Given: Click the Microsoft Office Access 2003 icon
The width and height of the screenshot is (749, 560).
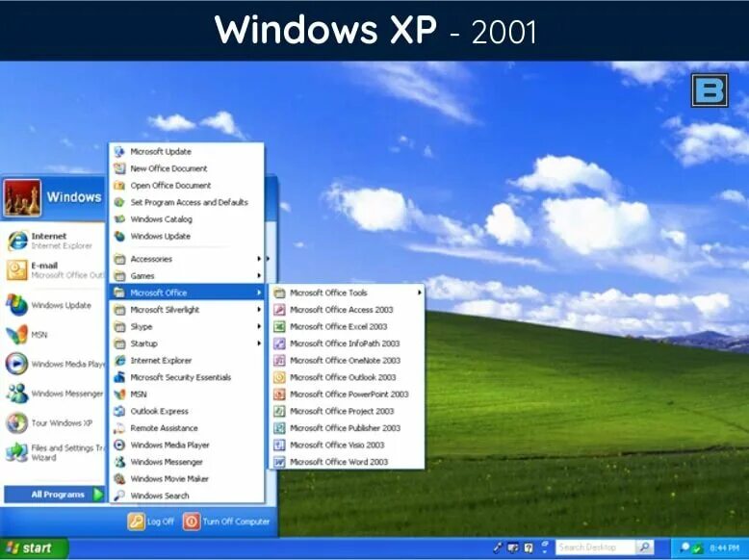Looking at the screenshot, I should 279,310.
